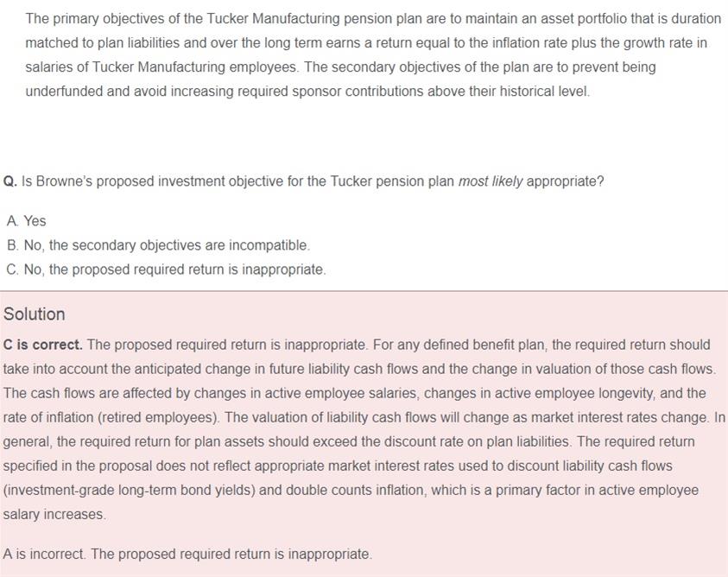Click the question text about Browne's proposed objective
The height and width of the screenshot is (577, 728).
pos(304,181)
